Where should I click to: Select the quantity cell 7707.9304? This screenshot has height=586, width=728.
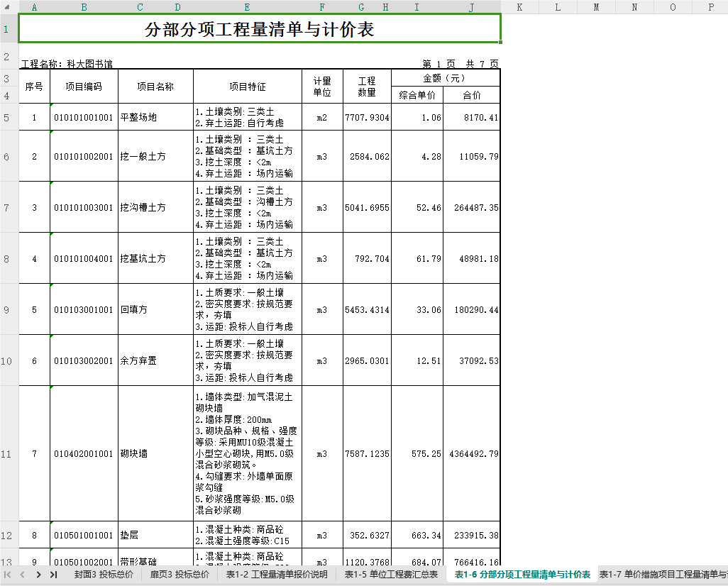(367, 117)
